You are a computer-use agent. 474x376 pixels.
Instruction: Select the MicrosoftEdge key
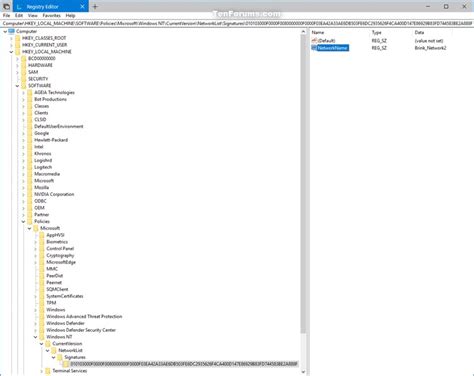coord(61,262)
